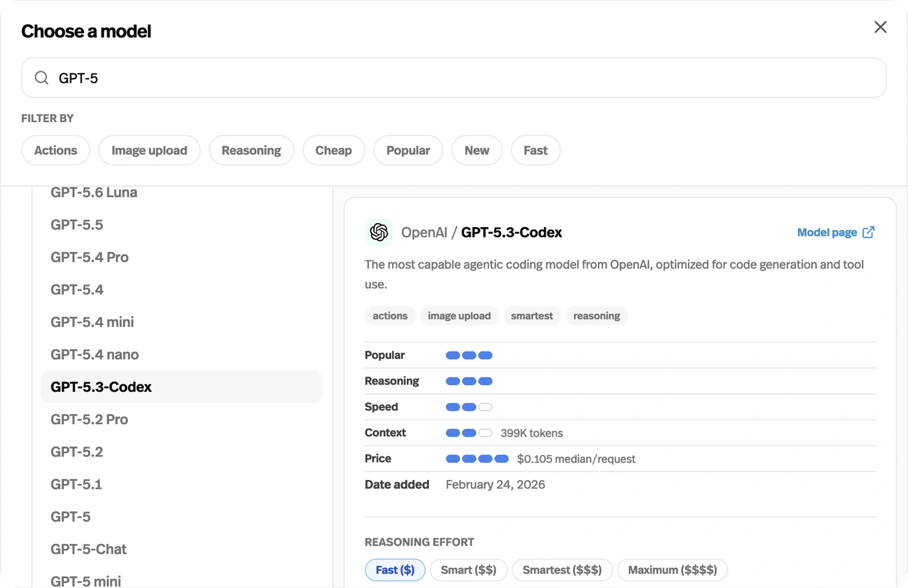Click the smartest tag on model card
The height and width of the screenshot is (588, 908).
coord(532,316)
